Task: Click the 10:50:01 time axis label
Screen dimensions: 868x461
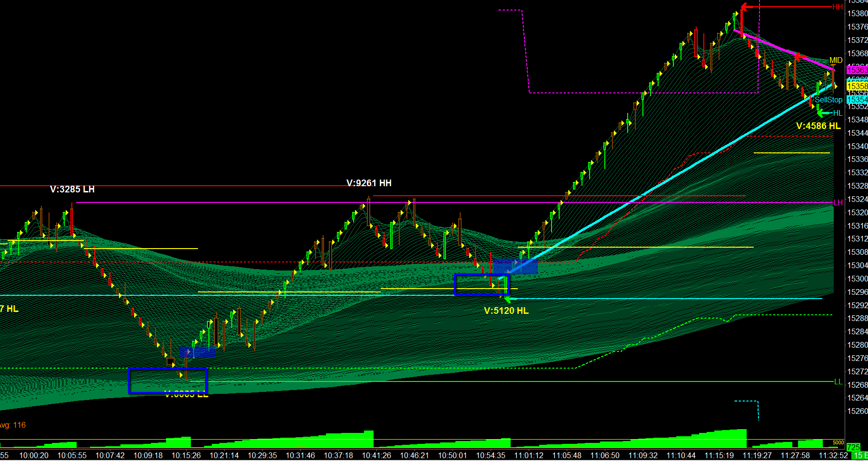Action: pos(453,455)
